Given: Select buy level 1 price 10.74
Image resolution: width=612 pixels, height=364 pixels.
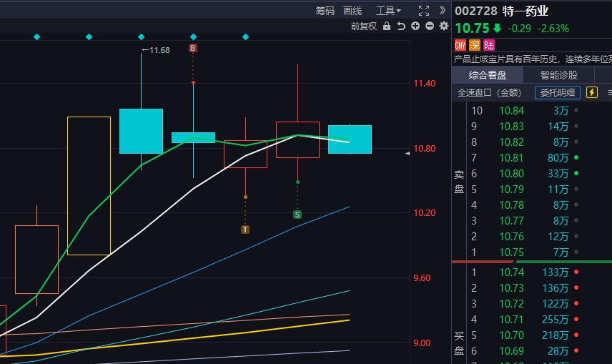Looking at the screenshot, I should (512, 272).
